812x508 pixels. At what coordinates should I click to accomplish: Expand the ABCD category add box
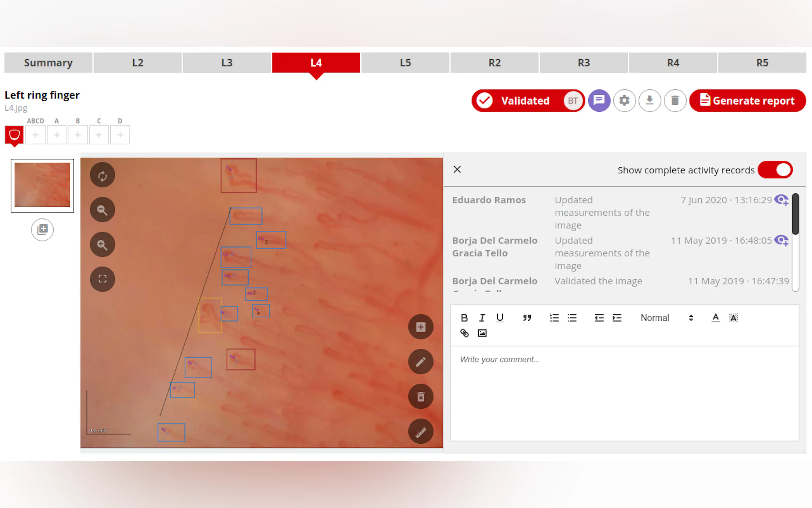point(35,135)
